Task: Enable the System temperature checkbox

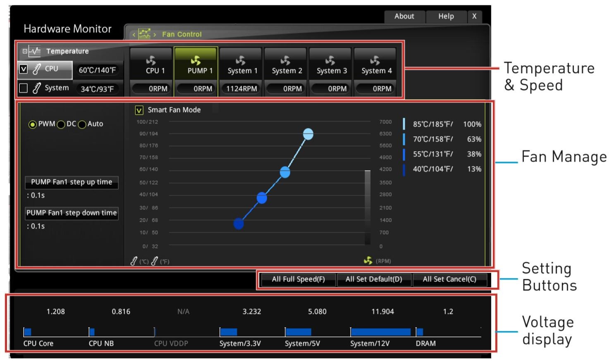Action: pos(24,88)
